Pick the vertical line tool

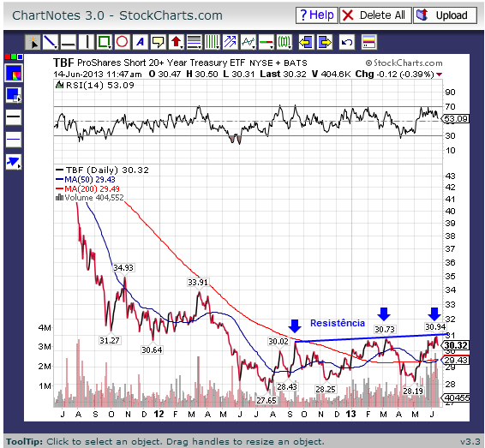[x=87, y=42]
